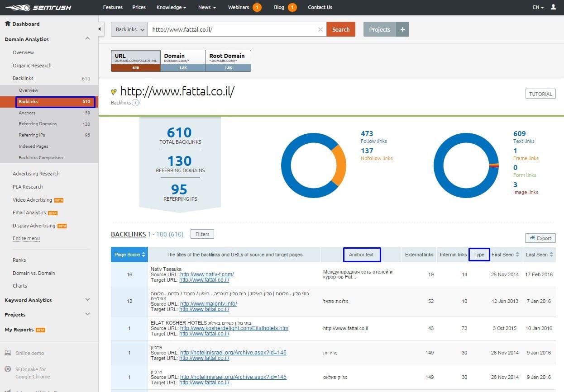
Task: Click the BACKLINKS table heading link
Action: pyautogui.click(x=129, y=234)
